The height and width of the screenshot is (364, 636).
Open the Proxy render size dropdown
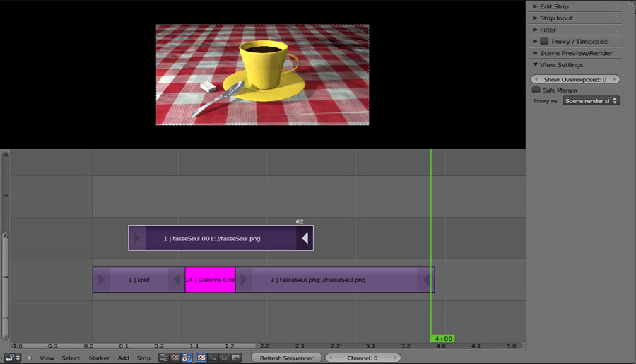pyautogui.click(x=591, y=101)
